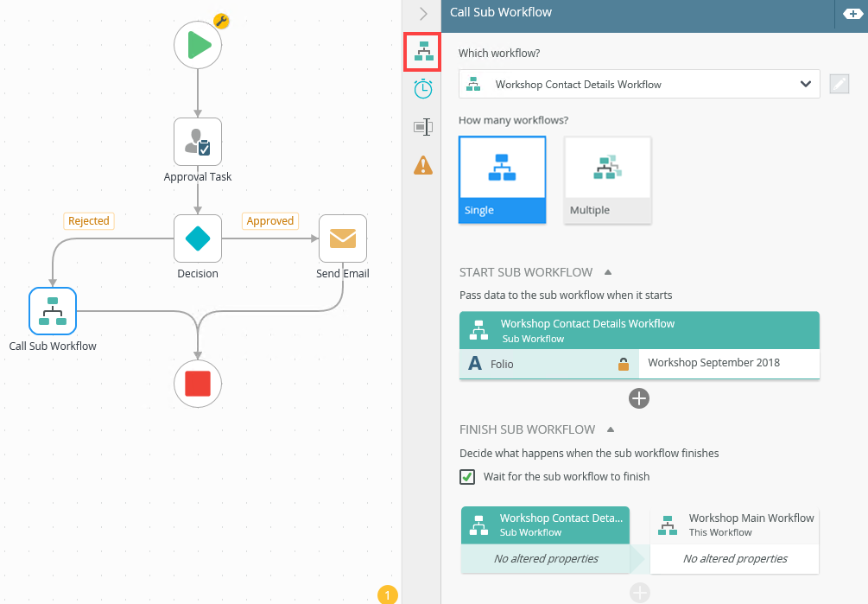The height and width of the screenshot is (604, 868).
Task: Click the green Start workflow node
Action: 198,45
